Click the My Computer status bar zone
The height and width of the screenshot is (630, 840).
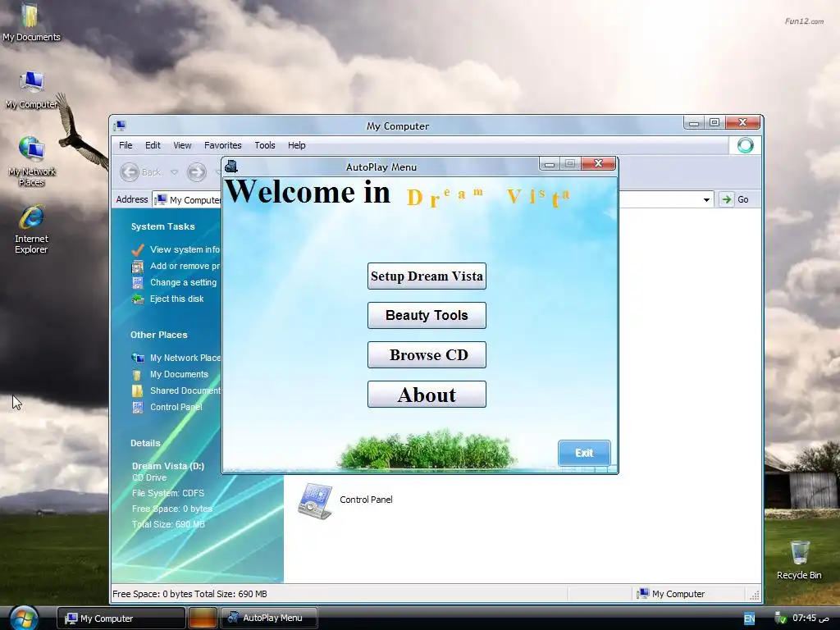pos(687,594)
